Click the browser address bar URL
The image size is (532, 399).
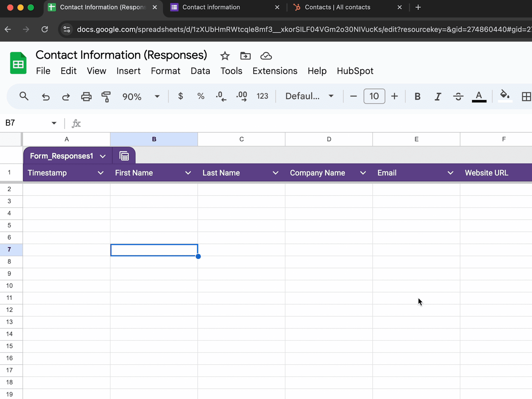point(304,29)
